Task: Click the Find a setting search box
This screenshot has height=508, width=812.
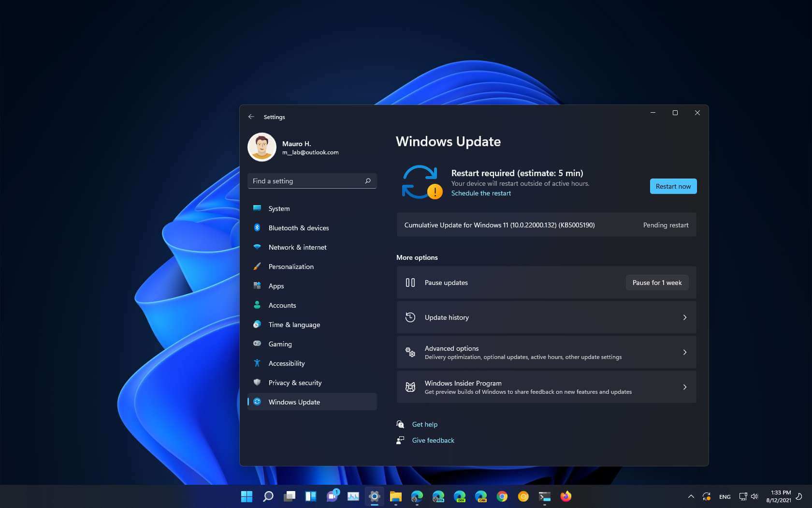Action: [x=312, y=181]
